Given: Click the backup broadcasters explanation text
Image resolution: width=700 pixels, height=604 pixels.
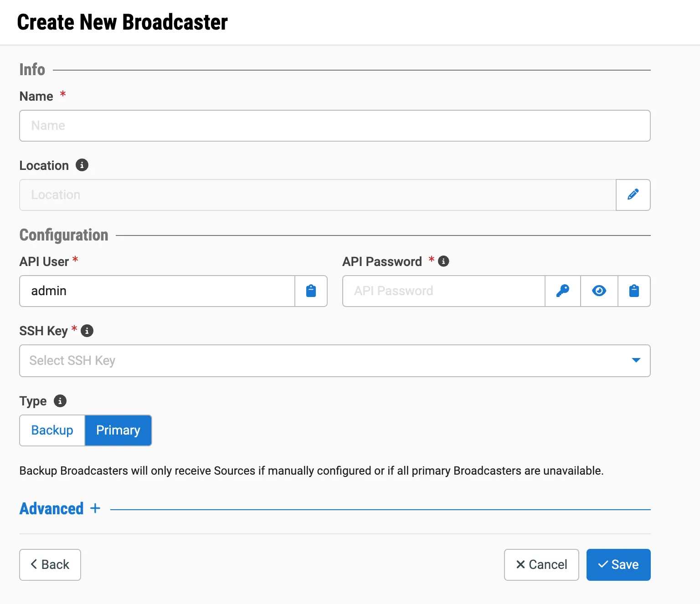Looking at the screenshot, I should pos(312,471).
